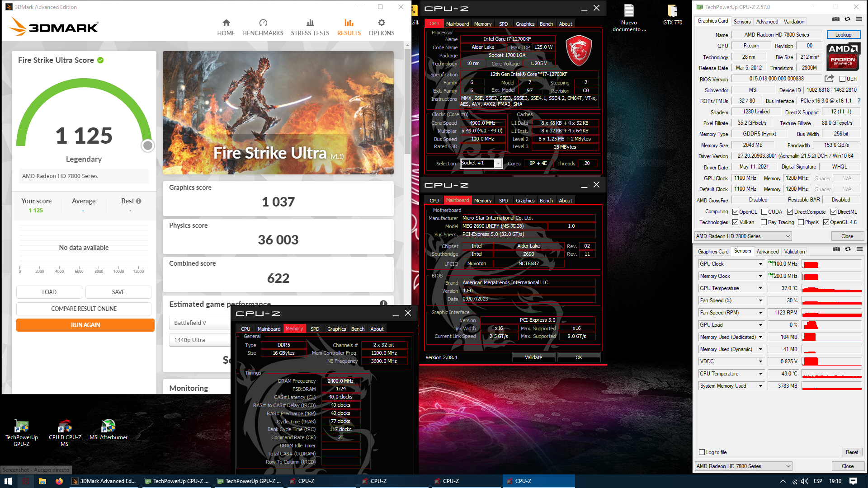Open GTX 770 desktop folder
This screenshot has height=488, width=868.
tap(673, 14)
